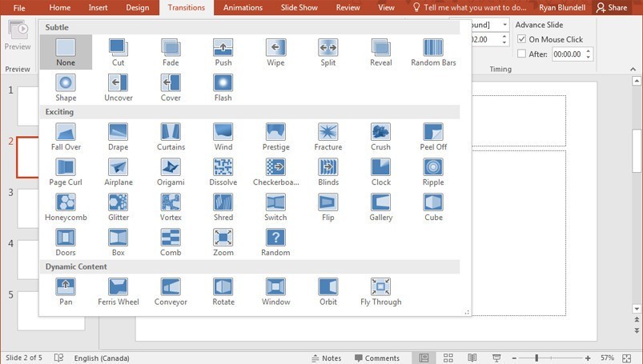Apply the Origami transition

[x=171, y=172]
